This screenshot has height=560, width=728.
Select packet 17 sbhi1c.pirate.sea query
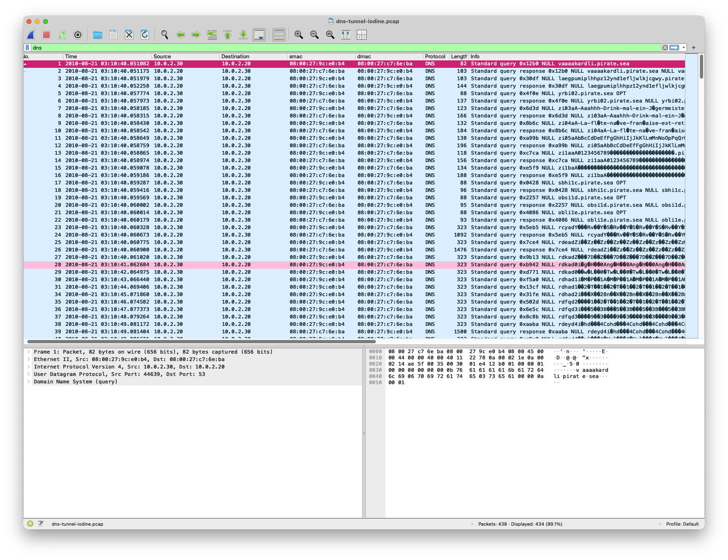click(354, 183)
